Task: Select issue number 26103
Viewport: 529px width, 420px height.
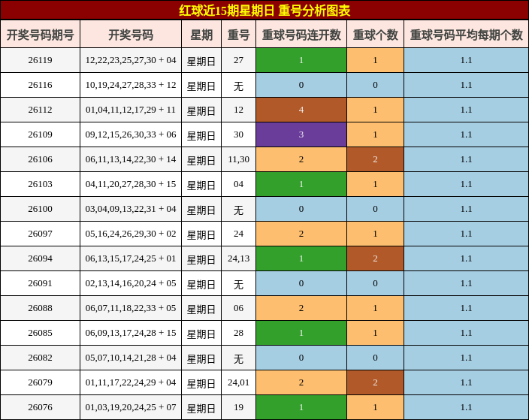Action: click(40, 184)
